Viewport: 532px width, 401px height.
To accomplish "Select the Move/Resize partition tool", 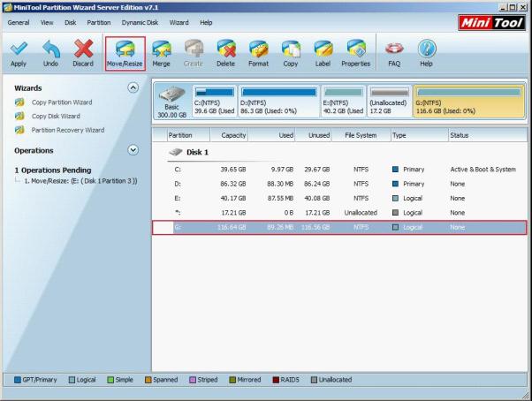I will pyautogui.click(x=125, y=54).
